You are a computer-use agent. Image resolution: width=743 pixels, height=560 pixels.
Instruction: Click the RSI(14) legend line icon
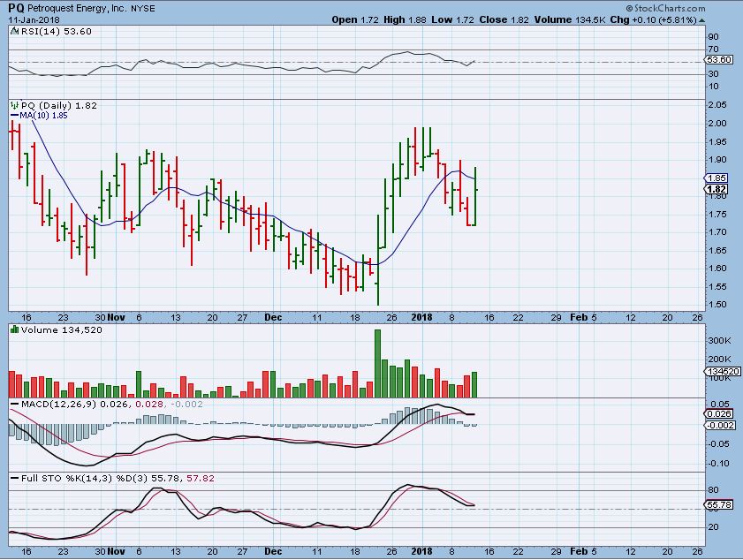[x=13, y=30]
